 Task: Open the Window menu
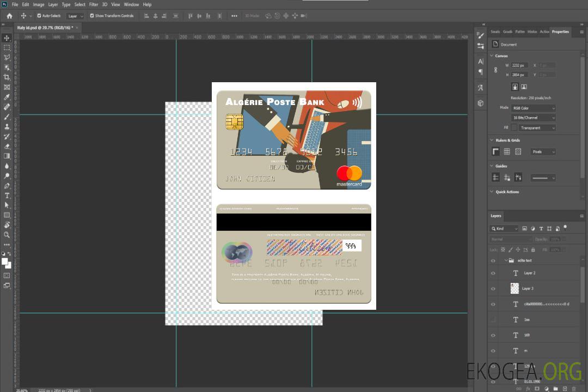click(131, 4)
